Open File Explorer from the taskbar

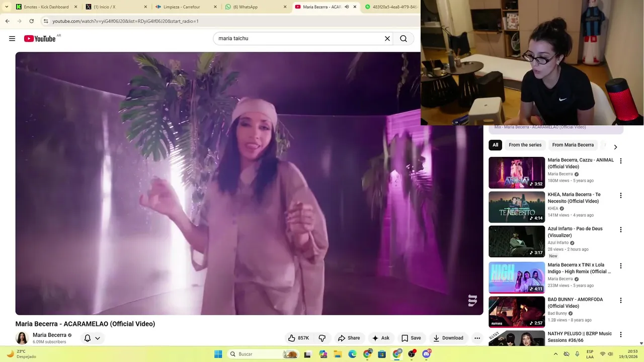pyautogui.click(x=338, y=354)
